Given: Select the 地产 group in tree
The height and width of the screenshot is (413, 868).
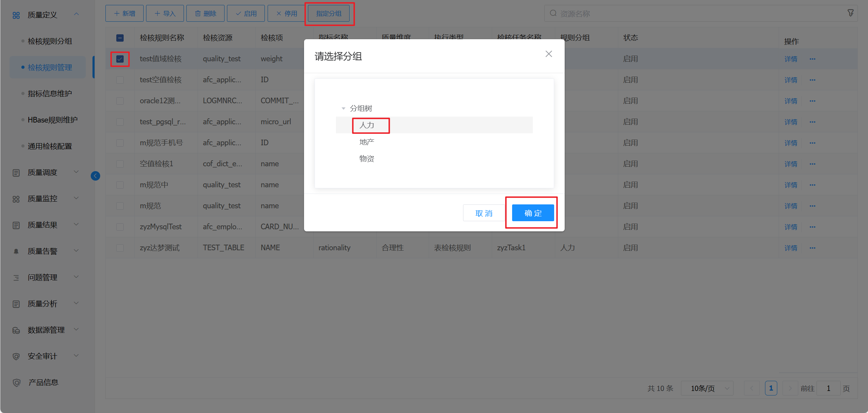Looking at the screenshot, I should coord(367,142).
